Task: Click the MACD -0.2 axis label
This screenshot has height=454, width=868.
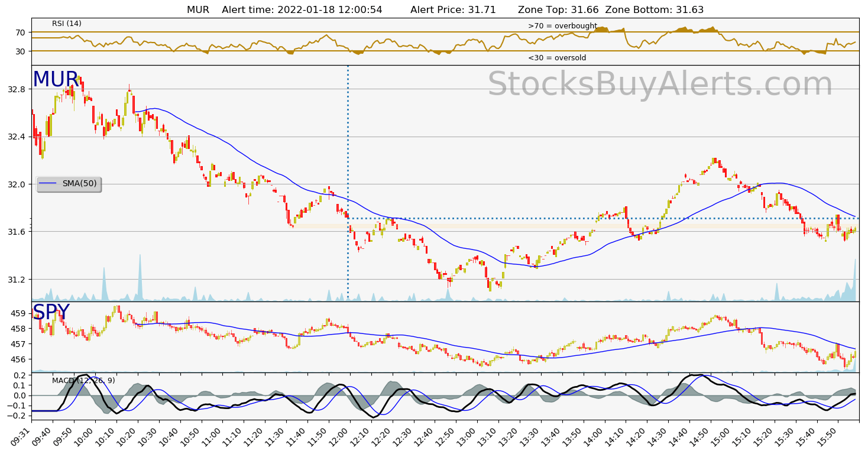Action: point(17,416)
